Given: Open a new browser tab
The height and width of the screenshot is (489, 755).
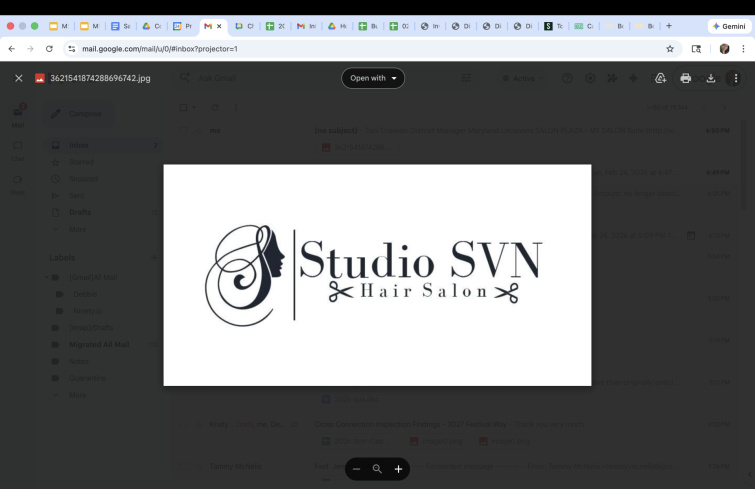Looking at the screenshot, I should click(x=668, y=26).
